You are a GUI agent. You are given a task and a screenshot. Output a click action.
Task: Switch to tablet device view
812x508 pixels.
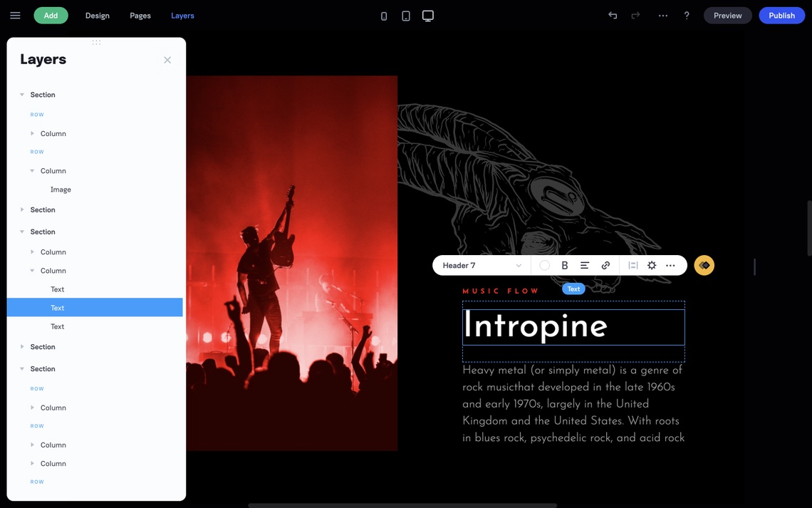click(406, 16)
